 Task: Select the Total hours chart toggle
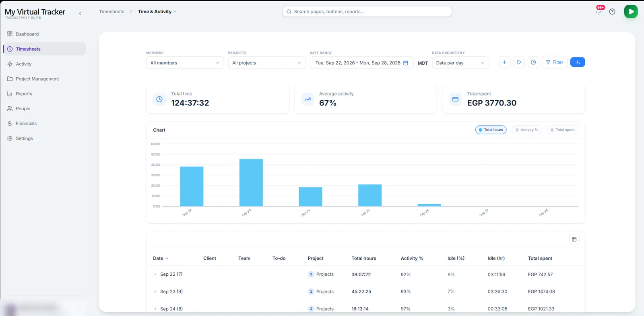491,130
